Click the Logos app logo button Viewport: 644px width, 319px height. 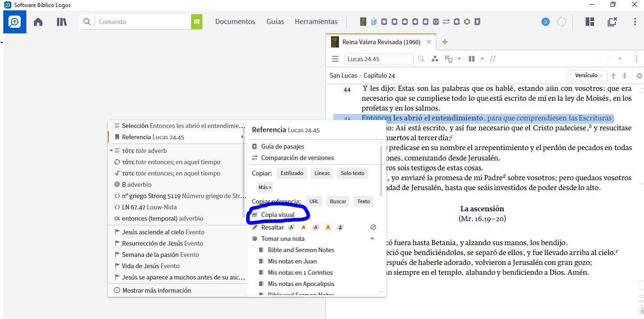click(15, 22)
